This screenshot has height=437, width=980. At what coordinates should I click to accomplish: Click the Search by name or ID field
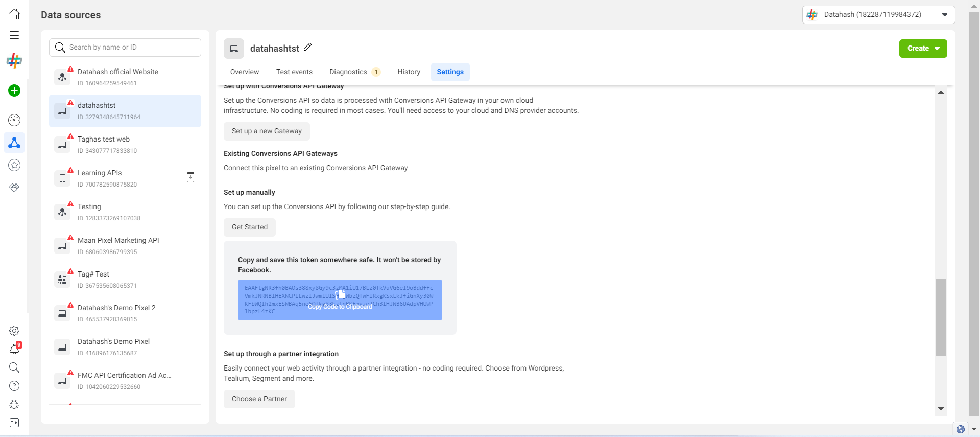click(x=125, y=48)
